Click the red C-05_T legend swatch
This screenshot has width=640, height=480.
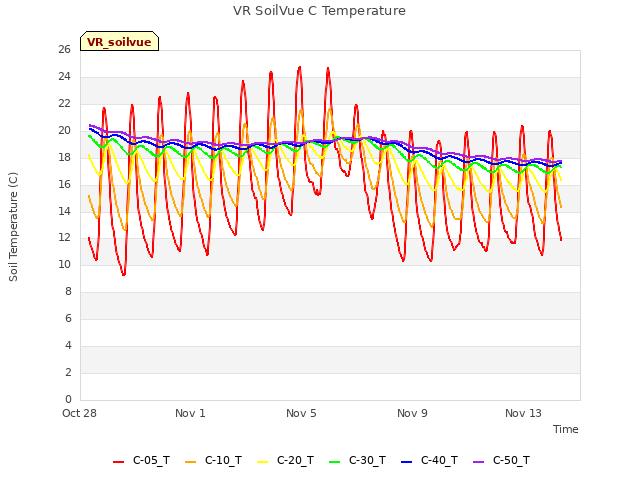[x=118, y=462]
